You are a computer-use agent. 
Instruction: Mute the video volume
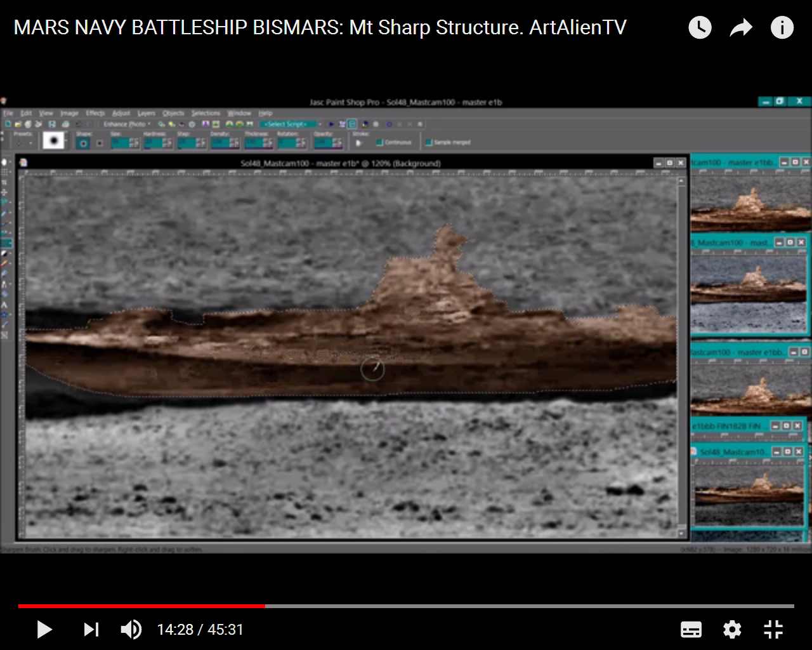click(131, 629)
